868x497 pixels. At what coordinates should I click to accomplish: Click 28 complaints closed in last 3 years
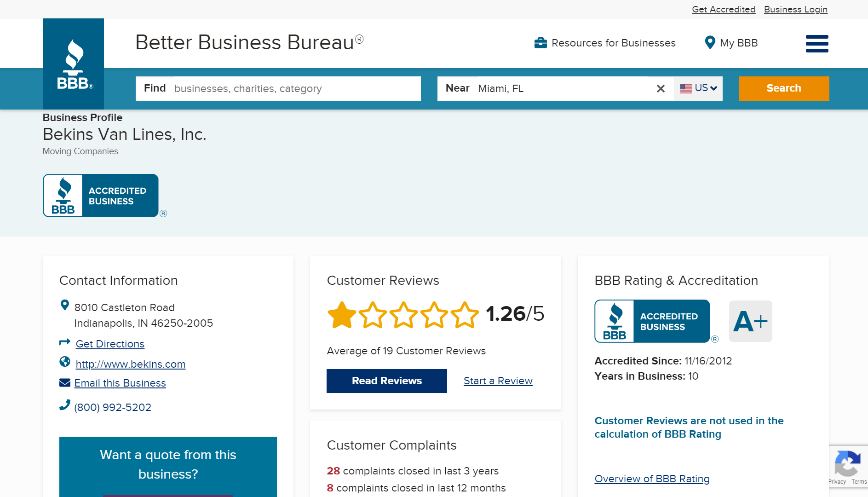click(x=413, y=471)
